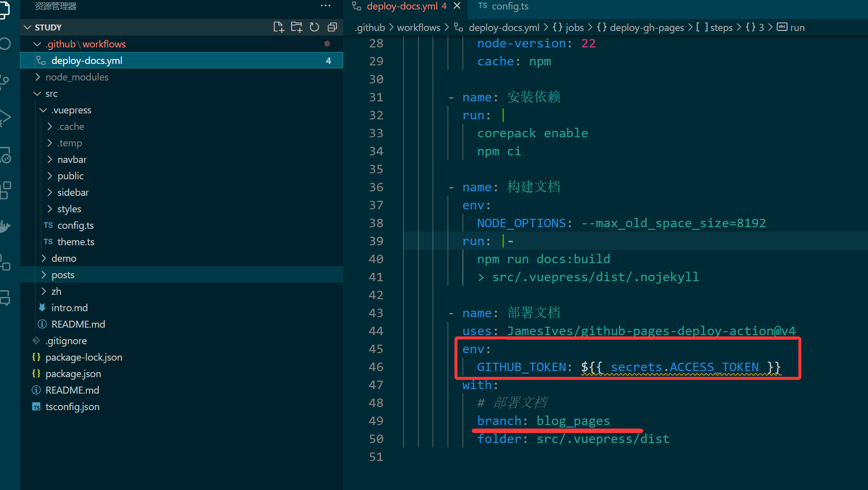Select deploy-gh-pages in the breadcrumb
Image resolution: width=868 pixels, height=490 pixels.
pyautogui.click(x=647, y=27)
